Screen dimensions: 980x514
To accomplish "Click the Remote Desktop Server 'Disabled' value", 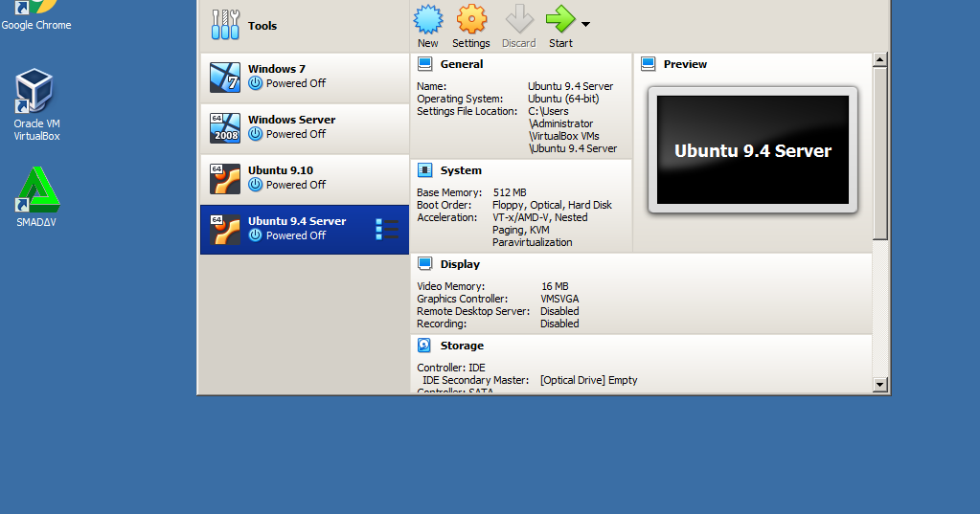I will [x=559, y=311].
